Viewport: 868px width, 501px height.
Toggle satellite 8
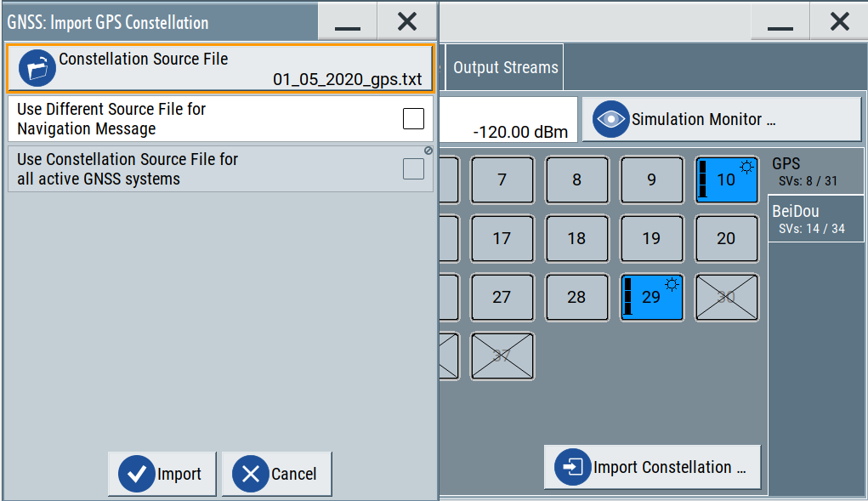pos(576,180)
